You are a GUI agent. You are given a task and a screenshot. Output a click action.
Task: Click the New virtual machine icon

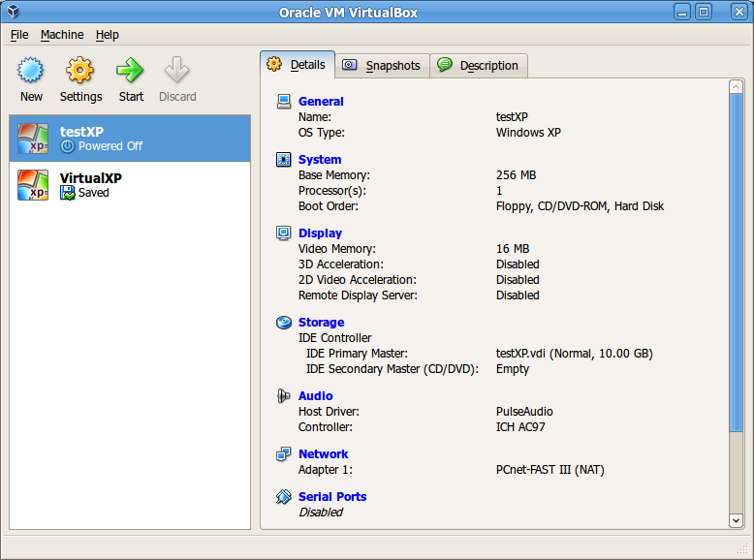[x=31, y=71]
